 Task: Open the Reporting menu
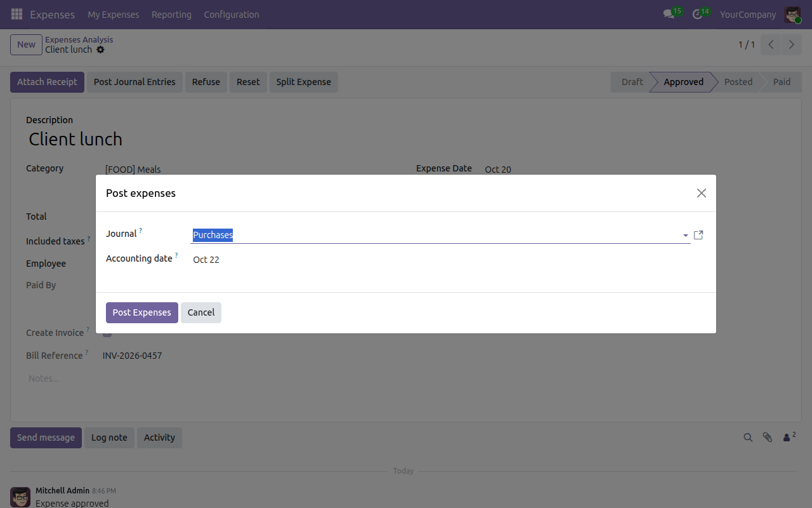click(x=171, y=14)
